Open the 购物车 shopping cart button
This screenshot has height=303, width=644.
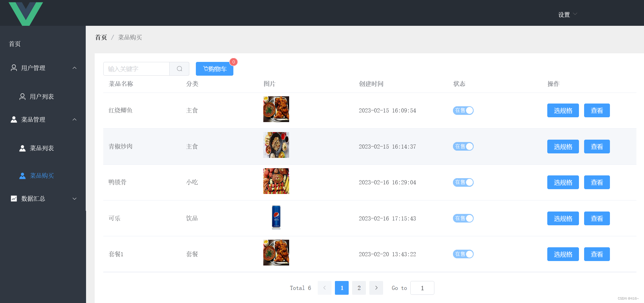point(214,69)
